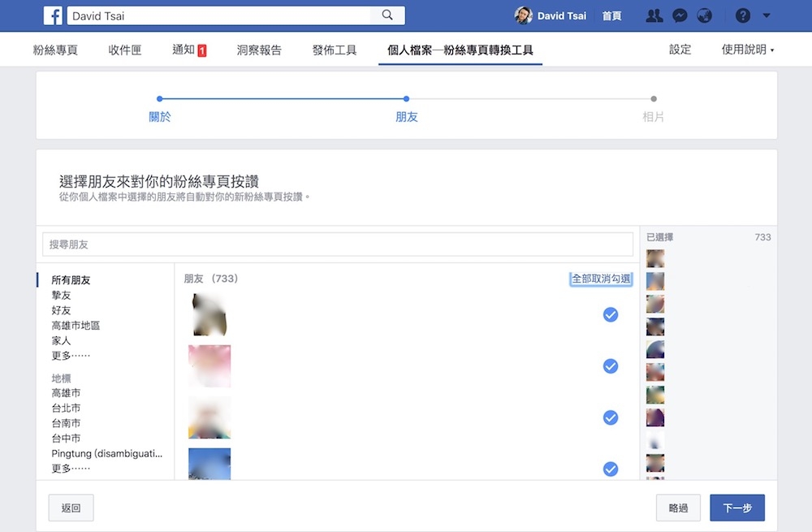Deselect the second friend's blue checkmark
This screenshot has height=532, width=812.
tap(611, 366)
